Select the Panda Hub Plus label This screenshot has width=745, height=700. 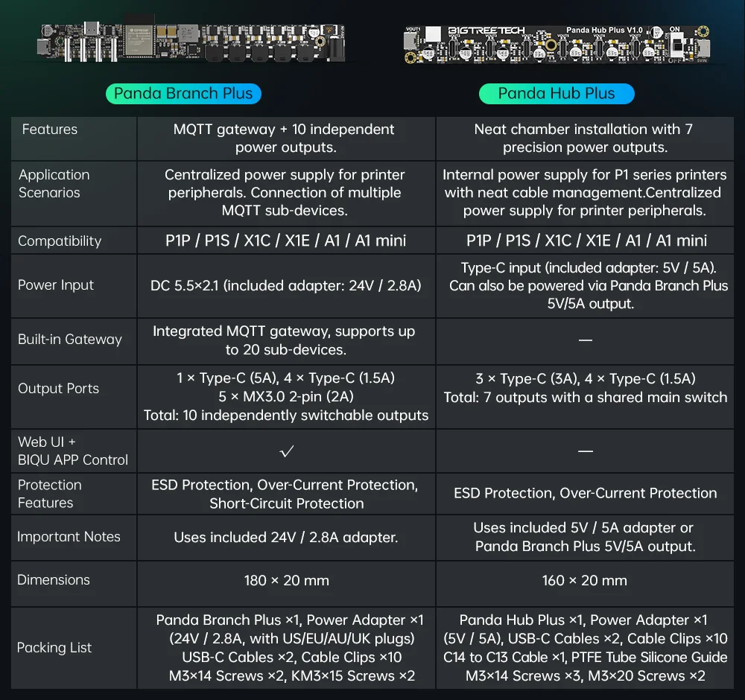(x=557, y=94)
